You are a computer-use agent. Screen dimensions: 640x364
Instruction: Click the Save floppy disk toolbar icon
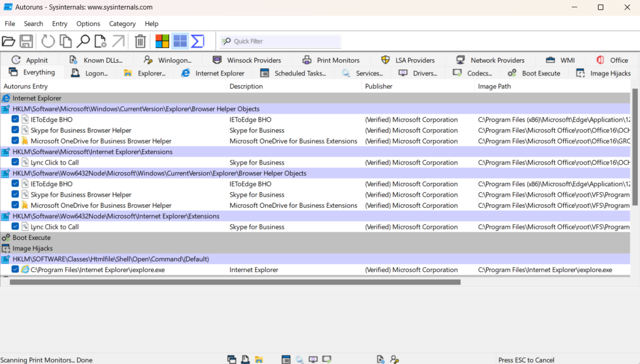point(26,41)
